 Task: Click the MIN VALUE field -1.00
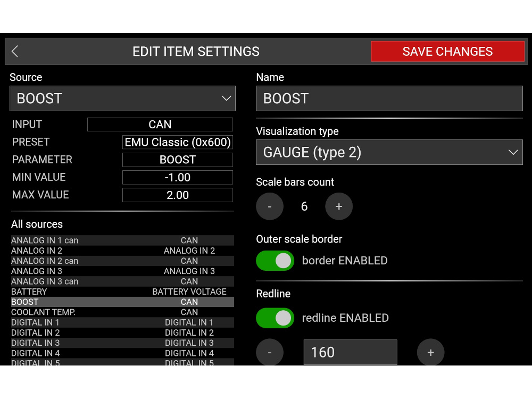(x=178, y=178)
